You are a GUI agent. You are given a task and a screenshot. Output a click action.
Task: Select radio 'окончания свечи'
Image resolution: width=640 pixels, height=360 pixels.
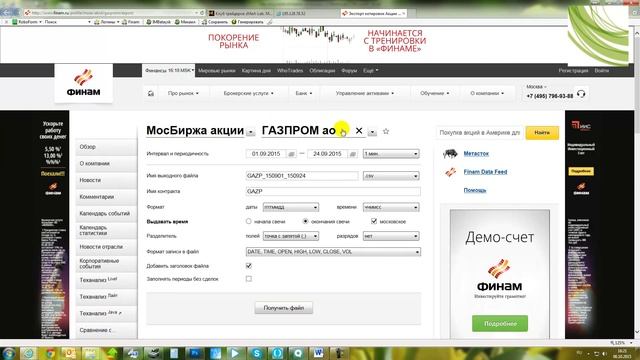pyautogui.click(x=305, y=221)
